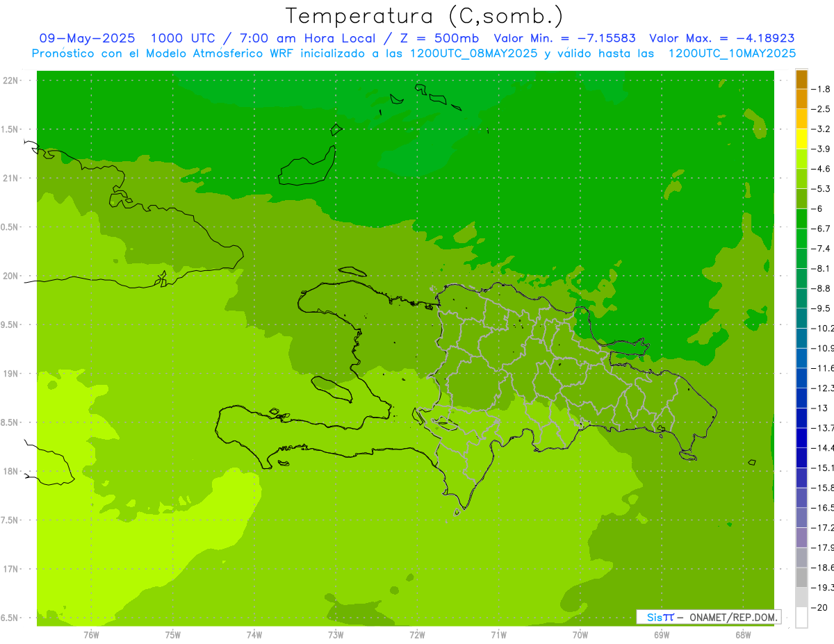Click the '73W' longitude axis label

pyautogui.click(x=335, y=634)
